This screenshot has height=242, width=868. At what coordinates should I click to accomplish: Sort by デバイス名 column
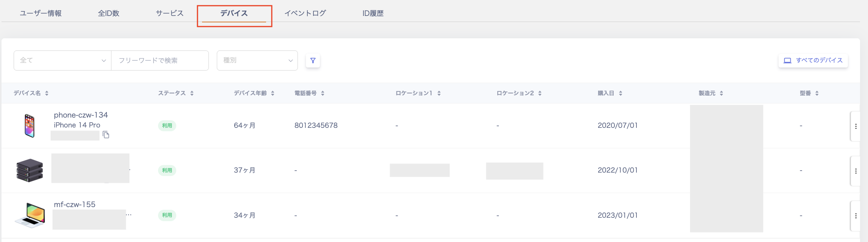(x=47, y=93)
